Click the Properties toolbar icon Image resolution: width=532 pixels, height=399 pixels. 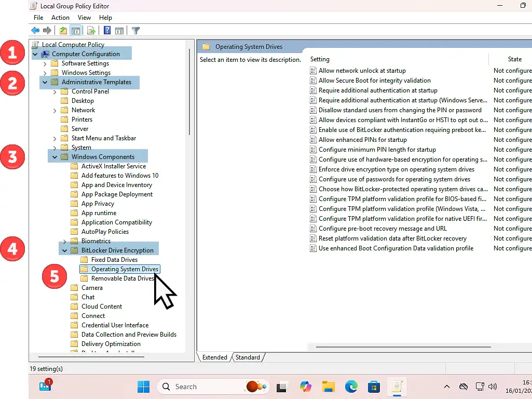[x=63, y=30]
